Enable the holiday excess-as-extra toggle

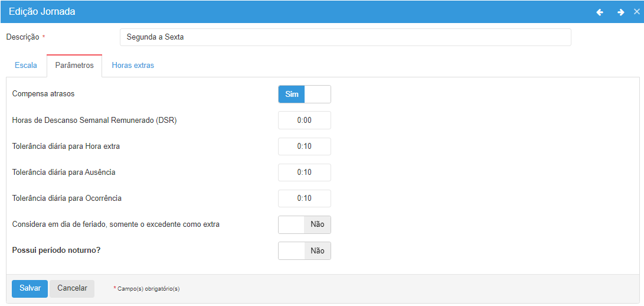tap(304, 225)
